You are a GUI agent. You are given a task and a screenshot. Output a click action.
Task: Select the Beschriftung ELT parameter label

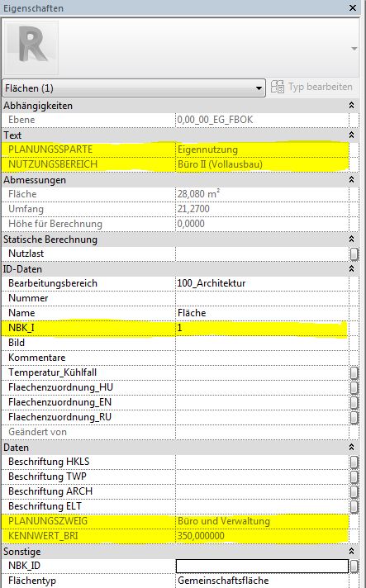point(45,506)
